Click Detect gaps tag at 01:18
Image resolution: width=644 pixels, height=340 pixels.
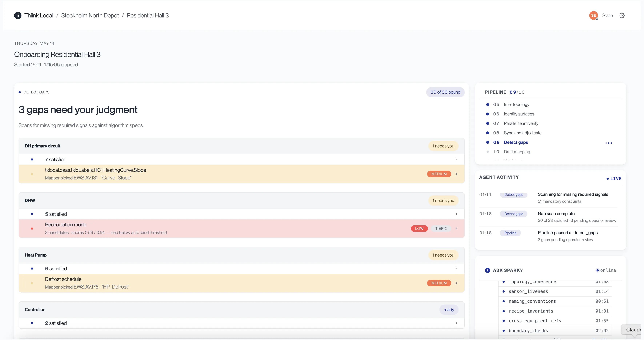[513, 214]
